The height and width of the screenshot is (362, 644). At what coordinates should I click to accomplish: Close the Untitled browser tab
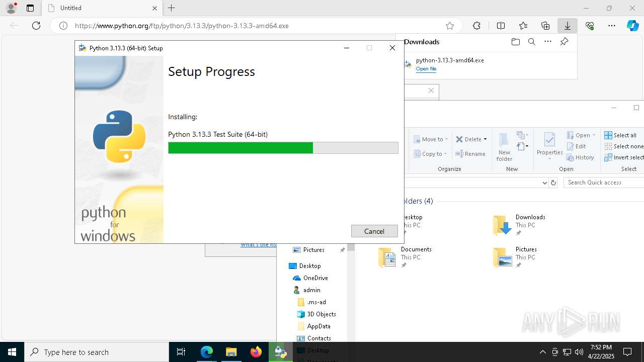[154, 8]
